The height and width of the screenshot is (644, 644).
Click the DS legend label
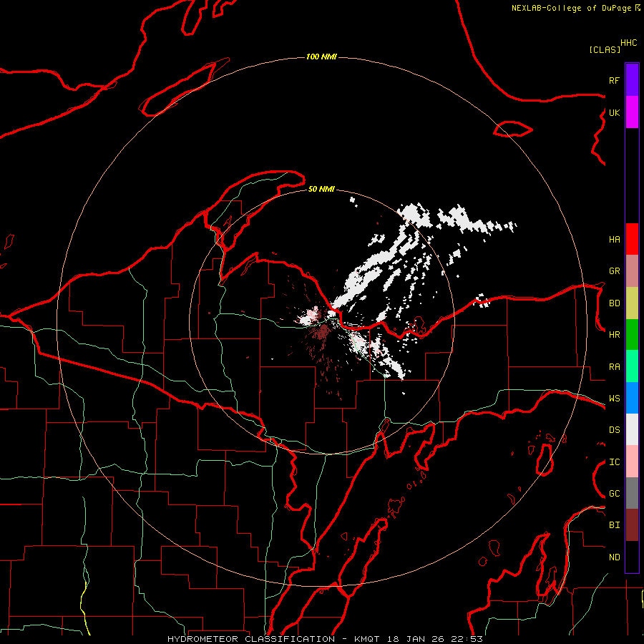coord(614,430)
